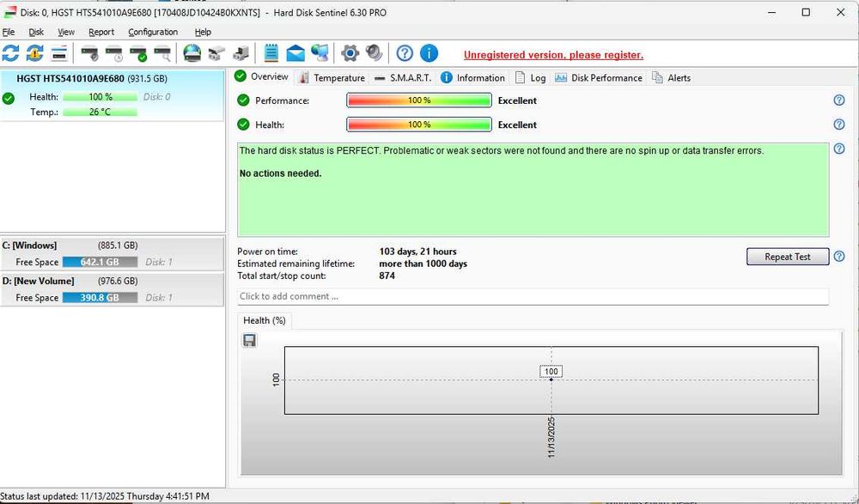
Task: Open the Configuration menu
Action: point(153,32)
